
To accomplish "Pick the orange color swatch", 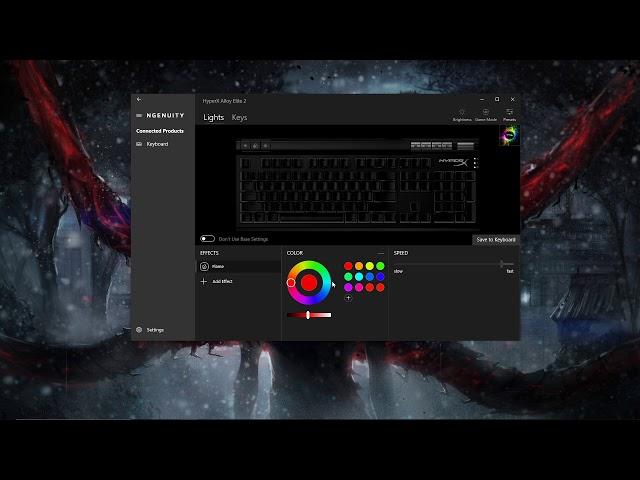I will coord(359,266).
